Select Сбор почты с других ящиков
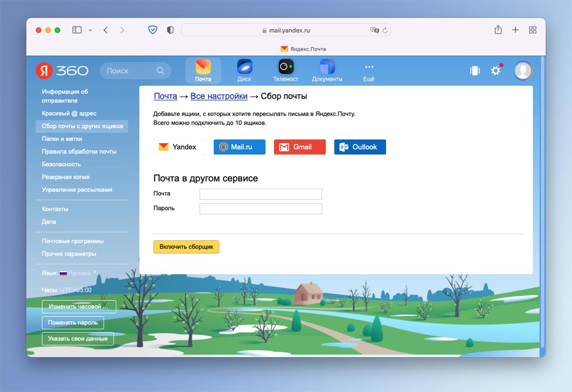Screen dimensions: 572x392 click(82, 126)
